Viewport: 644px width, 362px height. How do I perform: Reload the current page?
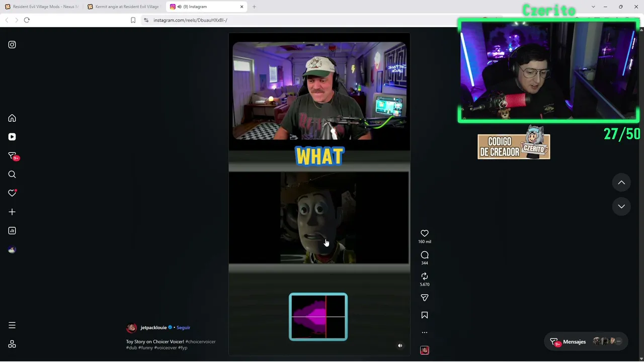27,20
